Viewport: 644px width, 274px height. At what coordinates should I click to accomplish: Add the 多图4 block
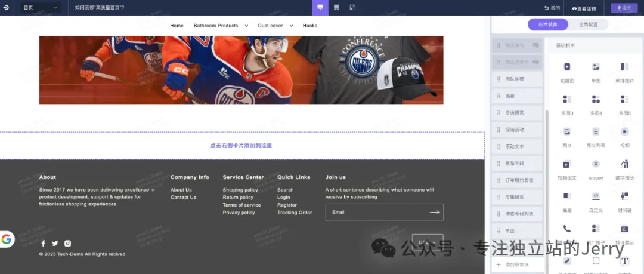(x=596, y=104)
